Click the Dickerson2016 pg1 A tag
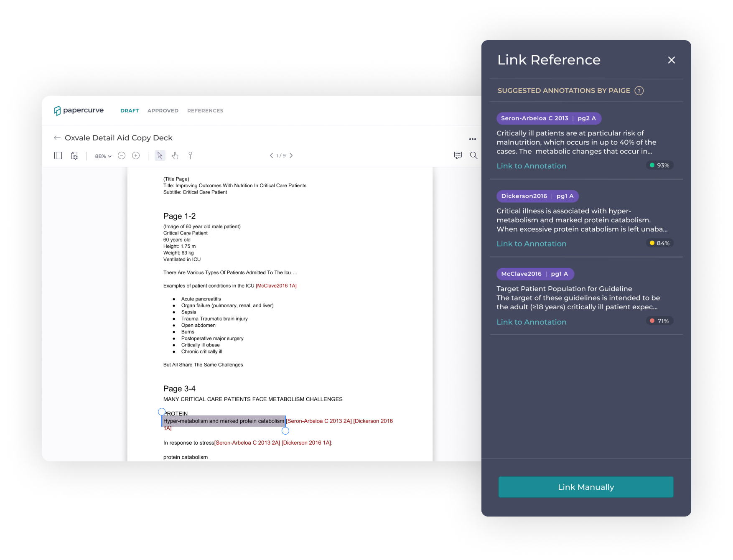 537,196
